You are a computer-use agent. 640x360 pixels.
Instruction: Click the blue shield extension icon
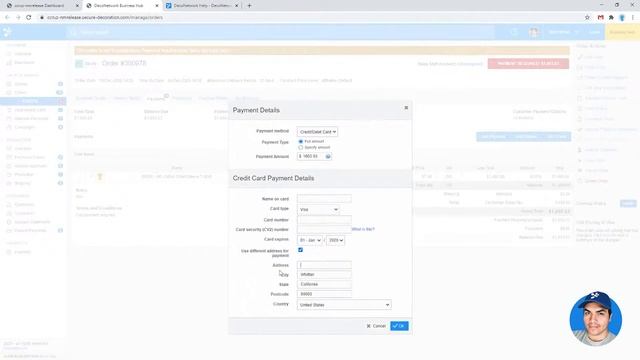(622, 18)
